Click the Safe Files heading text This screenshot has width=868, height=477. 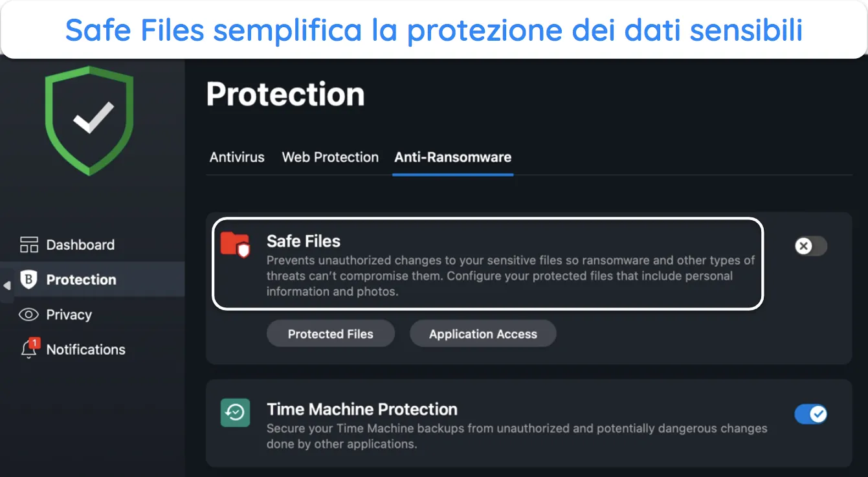[x=304, y=241]
